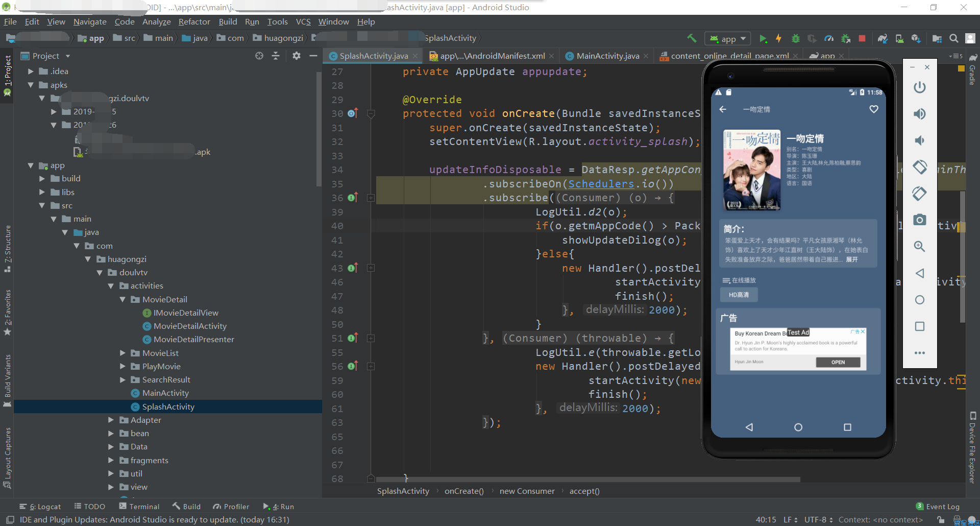
Task: Click the Make Project hammer icon
Action: click(692, 38)
